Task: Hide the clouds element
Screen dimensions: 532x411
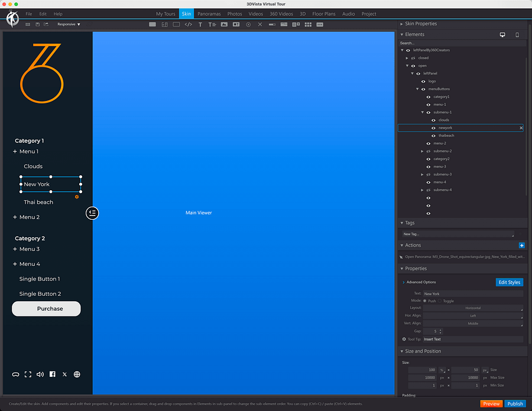Action: coord(433,120)
